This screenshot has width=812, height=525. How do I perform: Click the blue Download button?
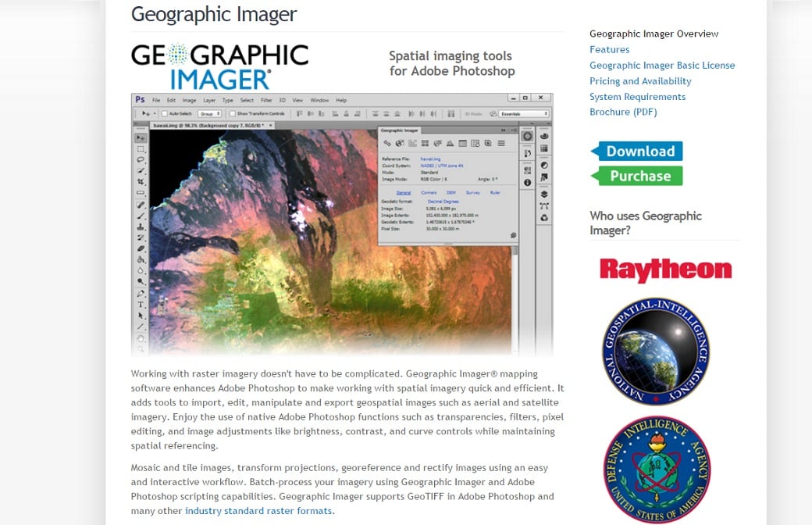637,152
